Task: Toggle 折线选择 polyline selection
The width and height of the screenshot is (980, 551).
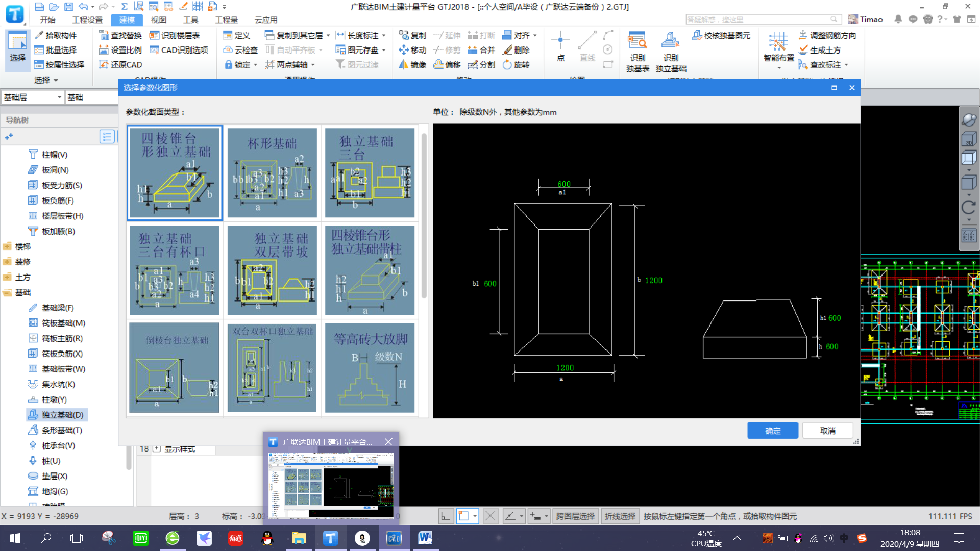Action: click(x=620, y=516)
